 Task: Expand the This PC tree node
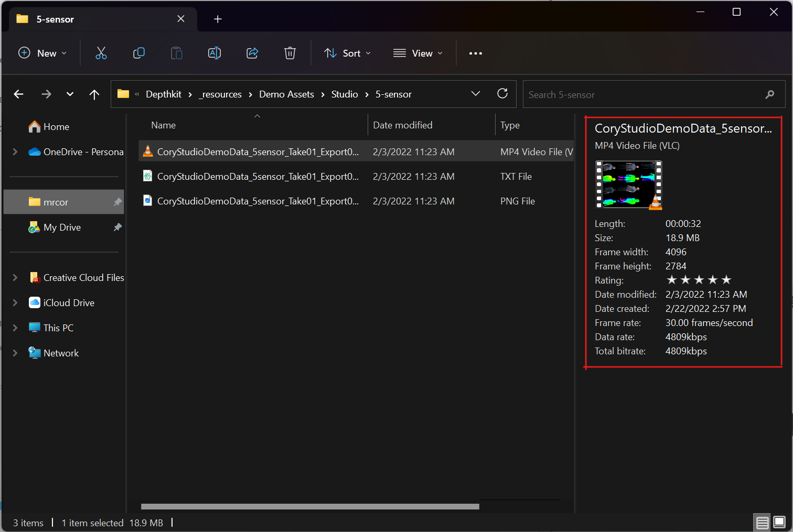point(15,328)
